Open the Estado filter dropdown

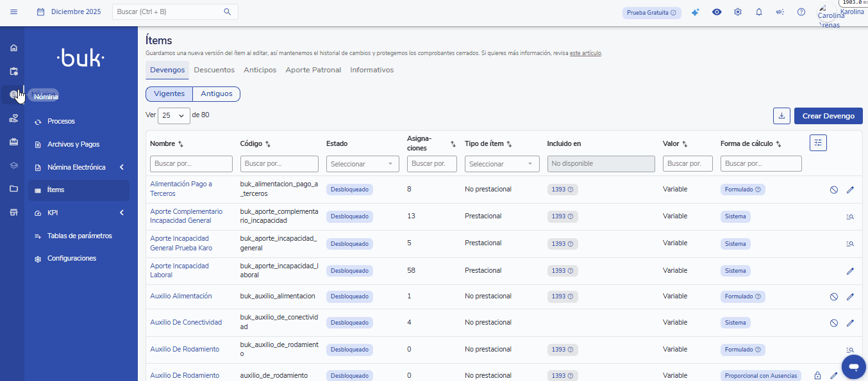(x=362, y=164)
